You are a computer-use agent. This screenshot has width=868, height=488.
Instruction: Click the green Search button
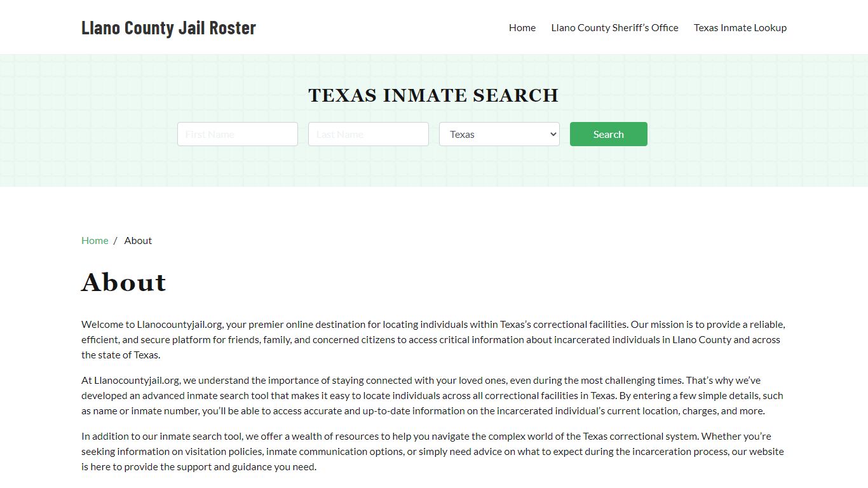point(609,134)
